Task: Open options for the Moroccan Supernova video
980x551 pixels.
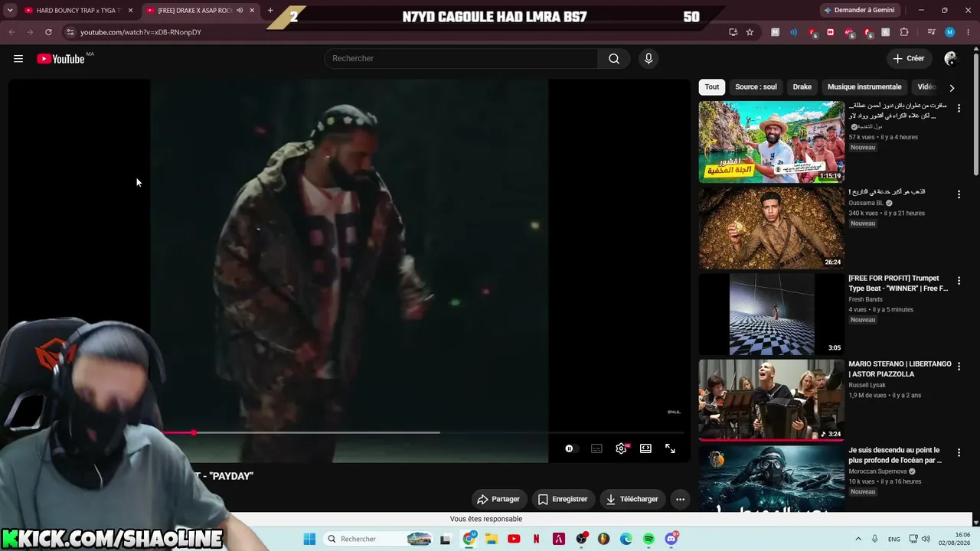Action: point(959,453)
